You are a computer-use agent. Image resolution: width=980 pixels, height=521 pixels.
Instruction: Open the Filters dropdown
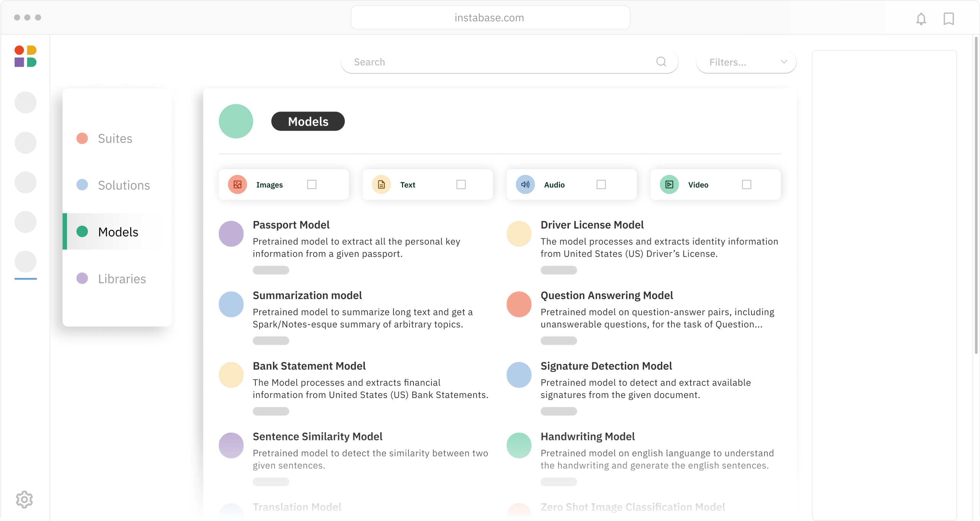[x=746, y=62]
